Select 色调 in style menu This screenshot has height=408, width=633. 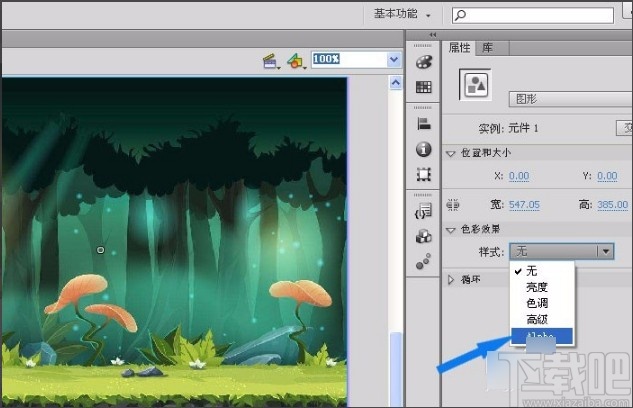click(542, 303)
